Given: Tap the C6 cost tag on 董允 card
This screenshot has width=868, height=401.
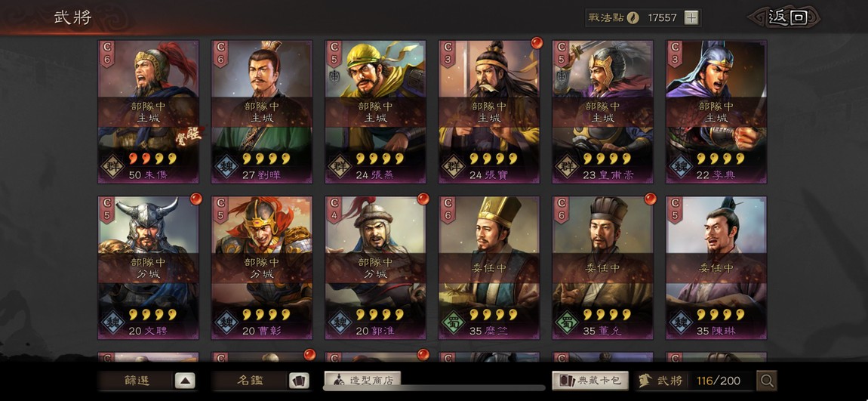Looking at the screenshot, I should pos(562,209).
